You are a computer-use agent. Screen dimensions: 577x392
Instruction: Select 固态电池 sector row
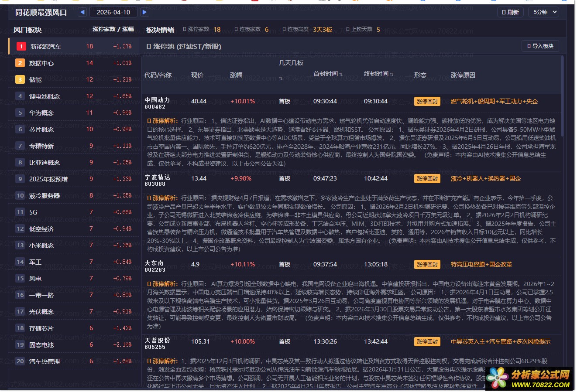click(41, 345)
